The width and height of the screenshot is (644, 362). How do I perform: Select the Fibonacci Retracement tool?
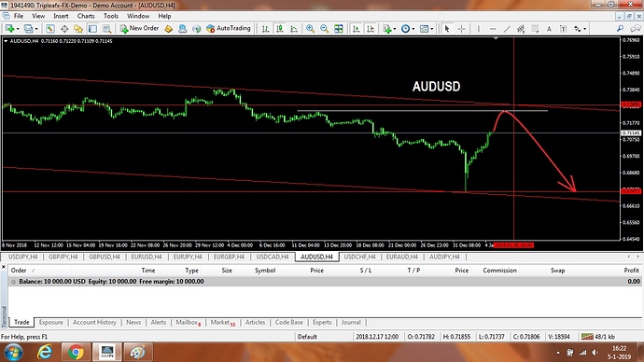click(x=535, y=28)
